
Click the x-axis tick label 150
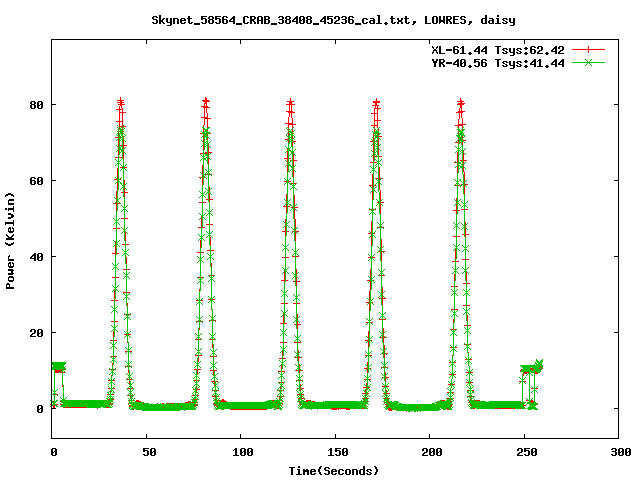(335, 452)
